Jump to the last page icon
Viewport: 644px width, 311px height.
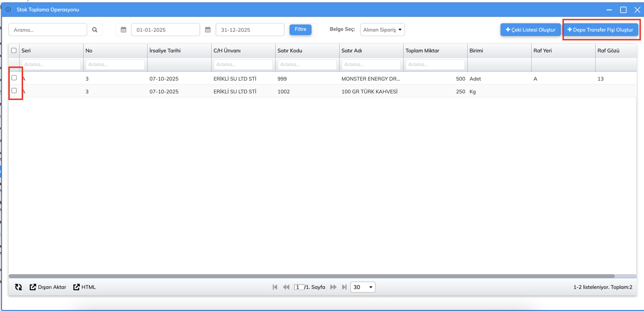(x=344, y=287)
